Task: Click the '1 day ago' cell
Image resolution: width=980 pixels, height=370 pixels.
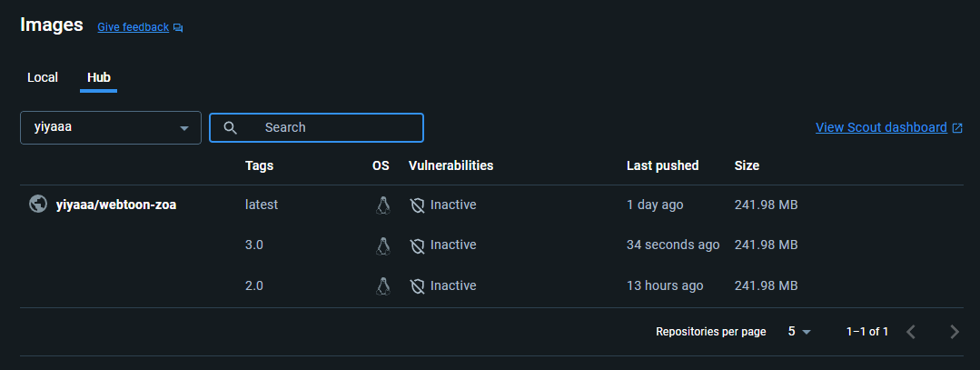Action: coord(655,205)
